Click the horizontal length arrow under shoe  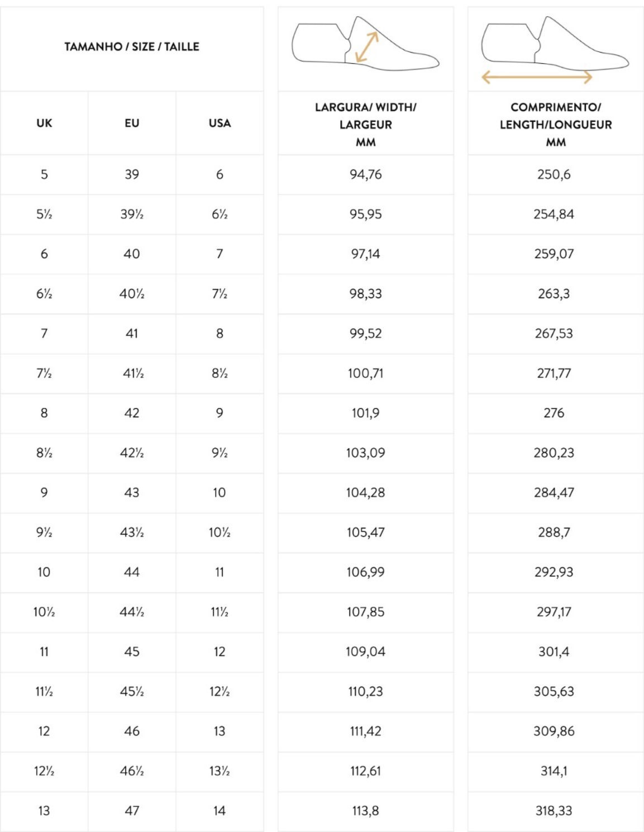pos(536,77)
